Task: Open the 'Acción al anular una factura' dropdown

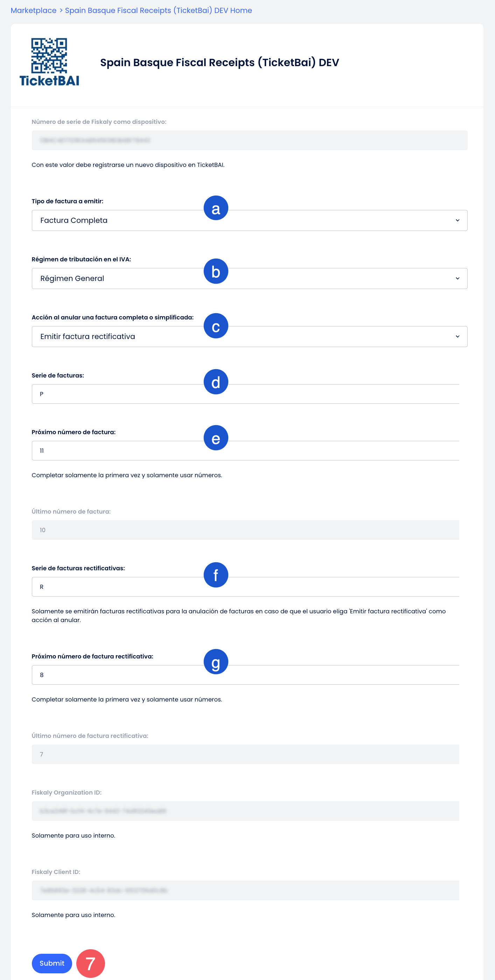Action: [x=249, y=336]
